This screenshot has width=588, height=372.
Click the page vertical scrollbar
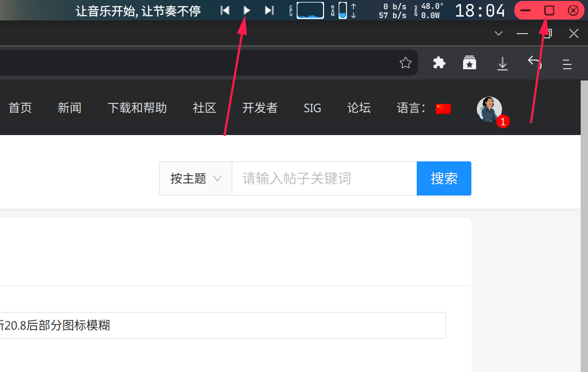coord(584,226)
